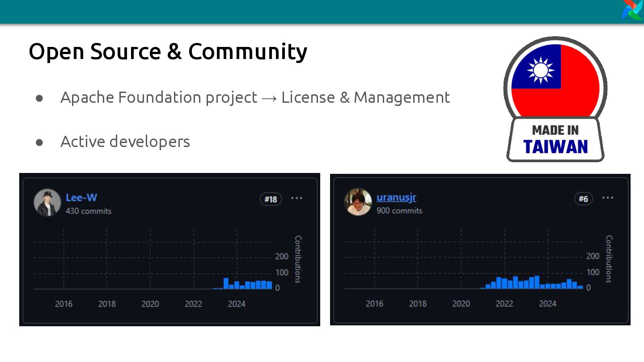Click the #6 rank badge
Viewport: 644px width, 362px height.
click(x=584, y=199)
